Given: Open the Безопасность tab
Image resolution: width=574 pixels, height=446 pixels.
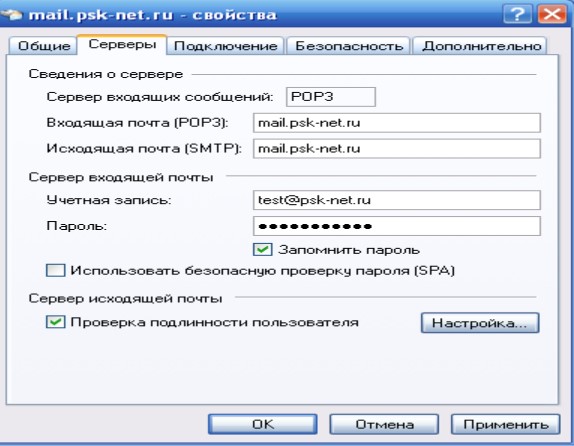Looking at the screenshot, I should pos(348,46).
